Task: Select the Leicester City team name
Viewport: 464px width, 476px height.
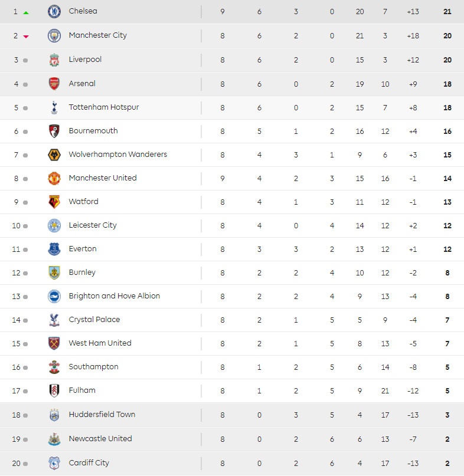Action: tap(93, 225)
